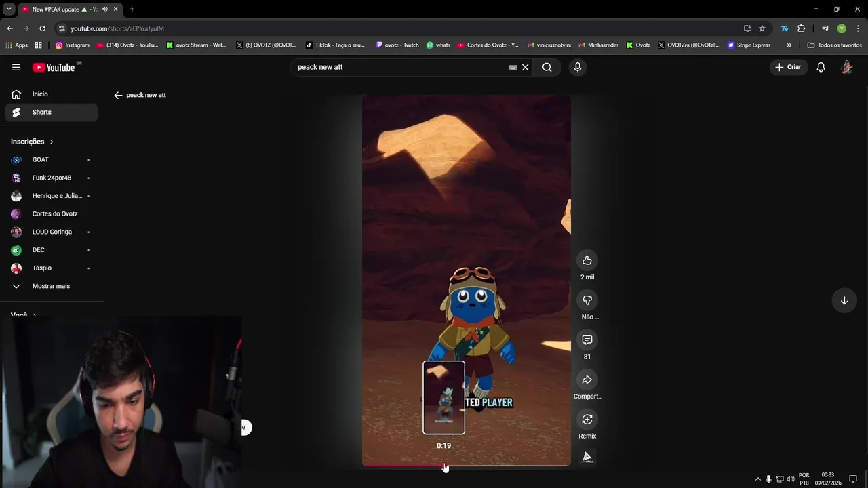868x488 pixels.
Task: Dislike this Short with thumbs down
Action: (587, 300)
